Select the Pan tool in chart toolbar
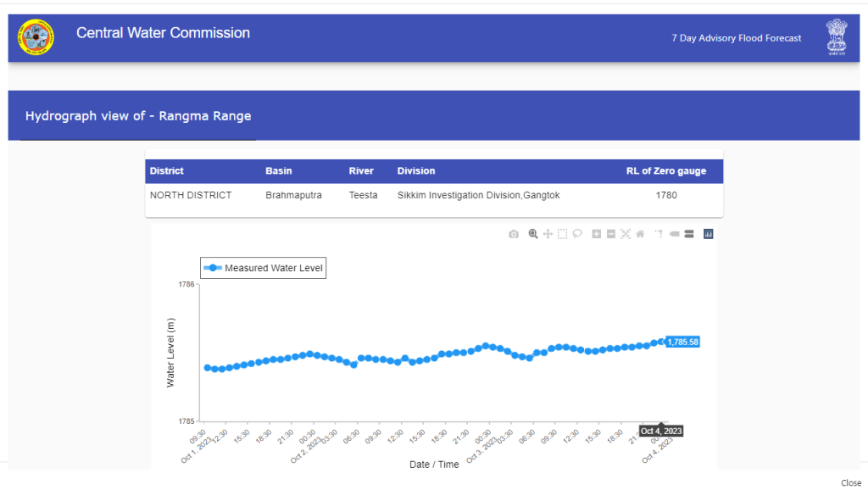This screenshot has height=490, width=868. point(548,234)
